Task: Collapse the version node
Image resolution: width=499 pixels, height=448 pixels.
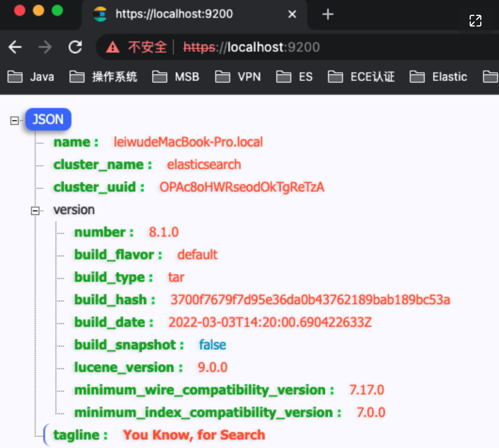Action: coord(35,210)
